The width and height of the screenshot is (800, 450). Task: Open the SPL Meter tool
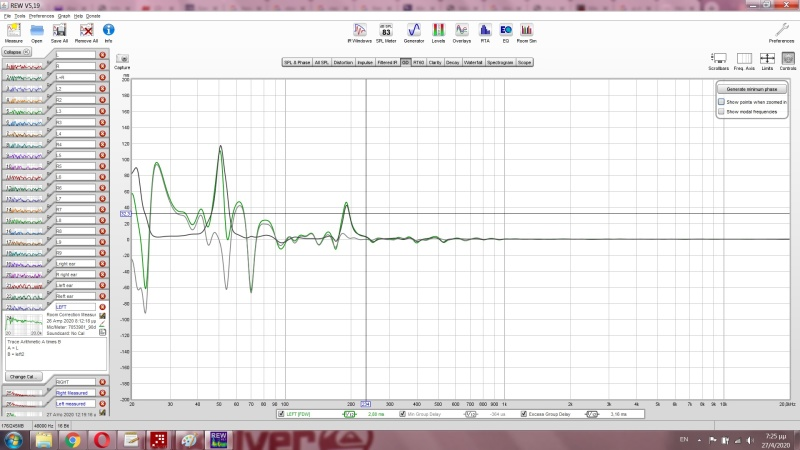click(385, 31)
